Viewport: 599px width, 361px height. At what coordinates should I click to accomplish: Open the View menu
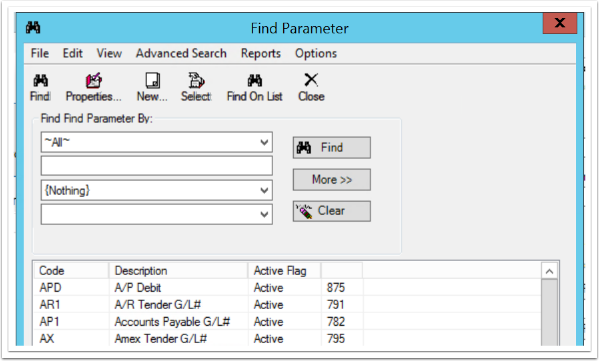click(x=109, y=53)
